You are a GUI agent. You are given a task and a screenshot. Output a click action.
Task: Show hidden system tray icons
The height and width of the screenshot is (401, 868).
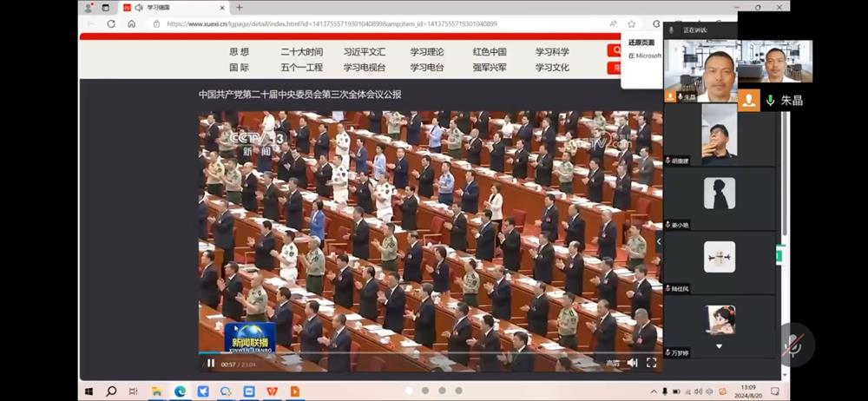click(654, 391)
